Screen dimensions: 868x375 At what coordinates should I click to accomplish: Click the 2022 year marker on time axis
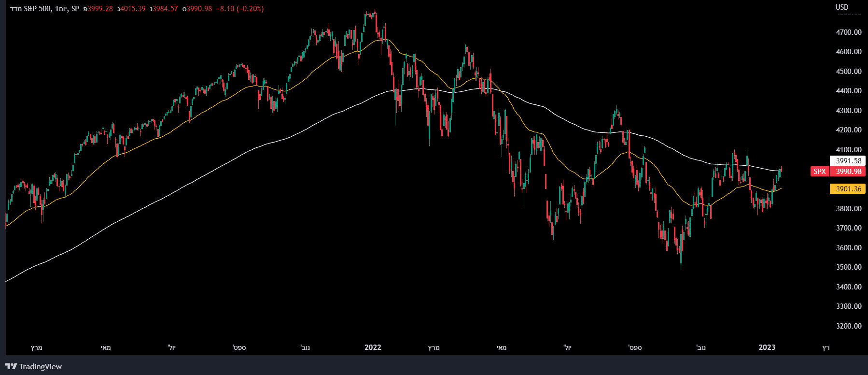coord(373,347)
